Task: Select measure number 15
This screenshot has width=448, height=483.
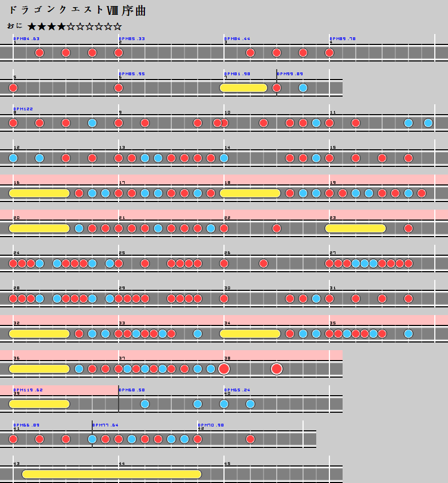Action: [333, 148]
